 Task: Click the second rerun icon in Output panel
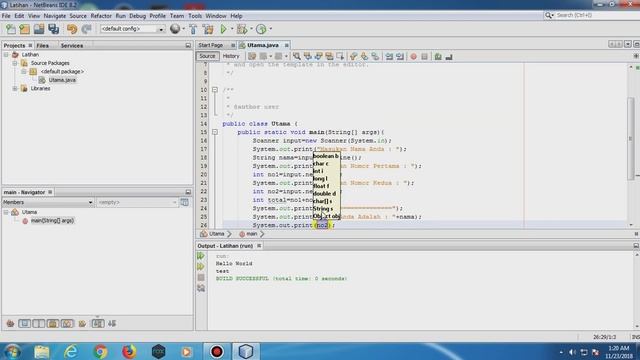tap(201, 267)
